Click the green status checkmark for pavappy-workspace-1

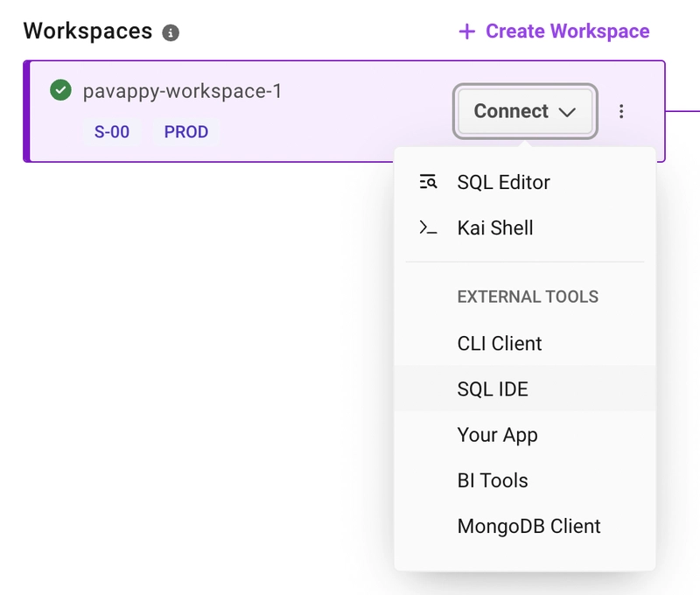click(x=60, y=90)
